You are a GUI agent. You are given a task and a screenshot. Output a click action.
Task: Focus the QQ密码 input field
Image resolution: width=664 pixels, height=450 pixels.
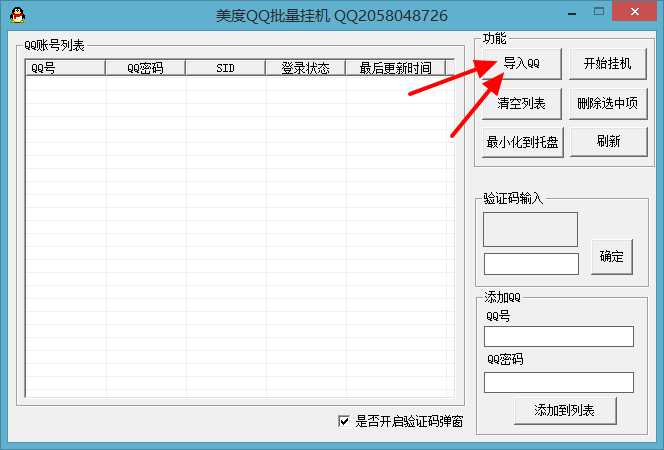(x=559, y=382)
